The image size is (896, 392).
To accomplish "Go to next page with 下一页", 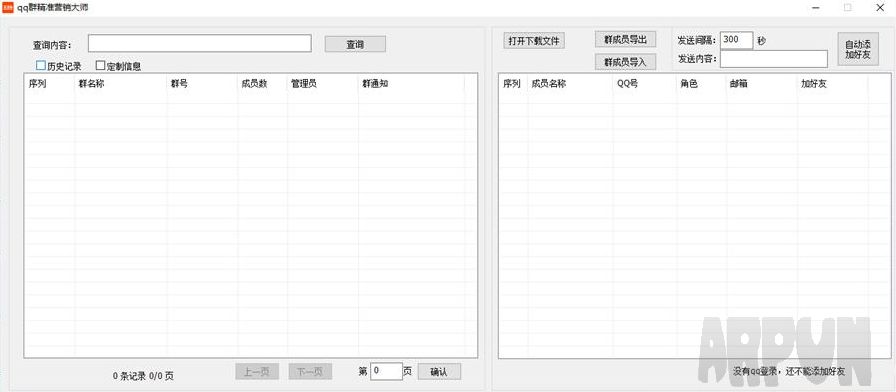I will pos(310,371).
